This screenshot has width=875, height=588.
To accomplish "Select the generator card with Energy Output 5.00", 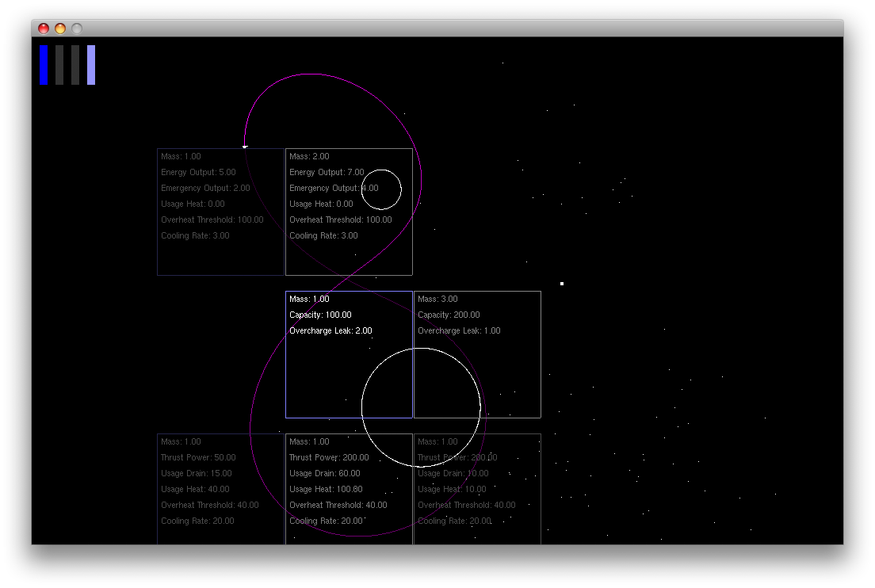I will (221, 212).
